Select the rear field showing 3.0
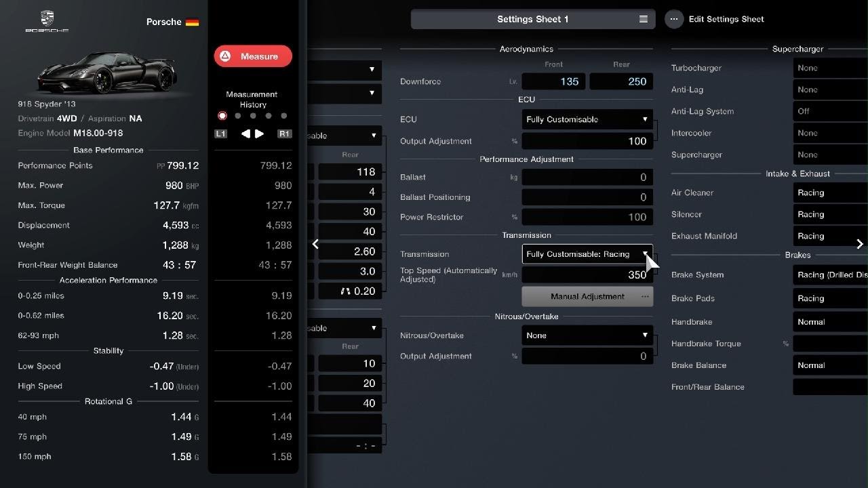Viewport: 868px width, 488px height. pos(350,271)
